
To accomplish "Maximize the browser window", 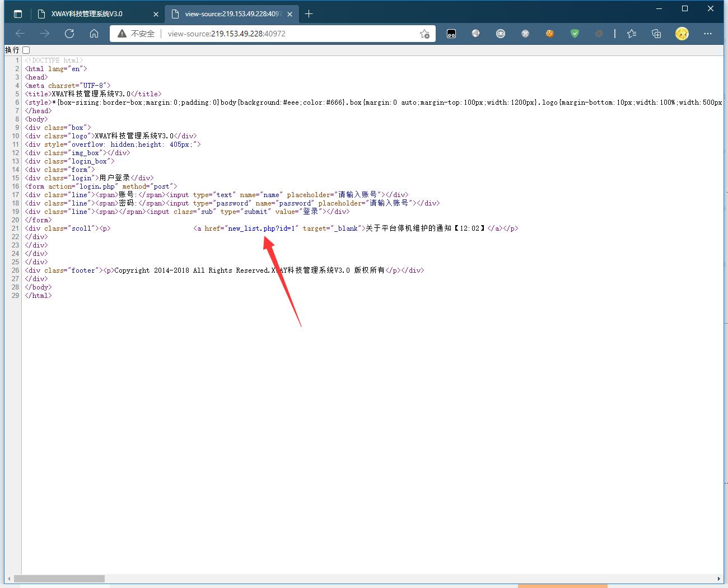I will coord(685,8).
